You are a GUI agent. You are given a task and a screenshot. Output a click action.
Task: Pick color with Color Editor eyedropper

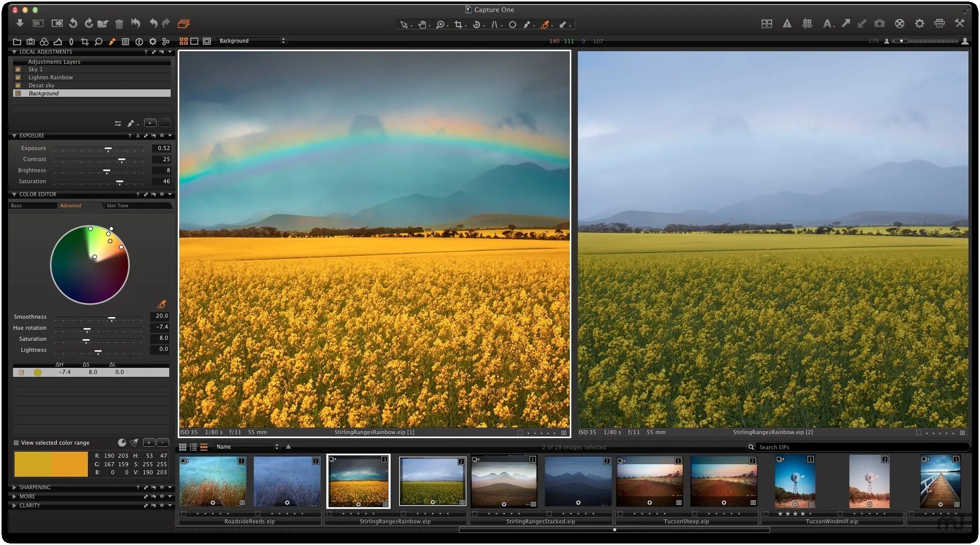162,304
